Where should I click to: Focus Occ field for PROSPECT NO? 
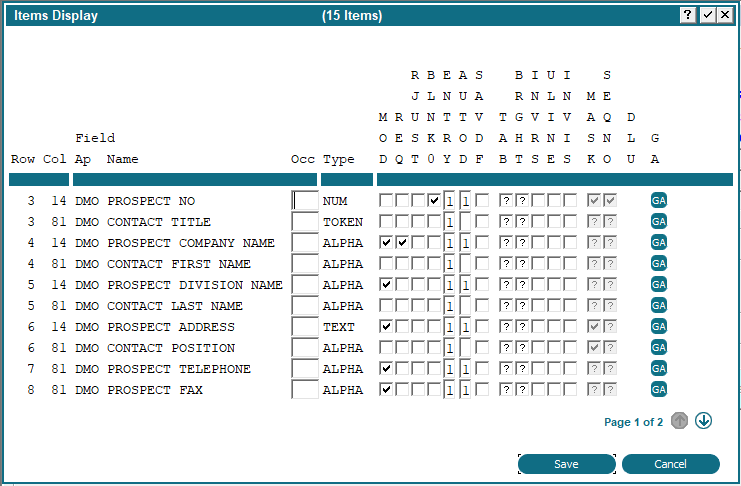tap(305, 200)
